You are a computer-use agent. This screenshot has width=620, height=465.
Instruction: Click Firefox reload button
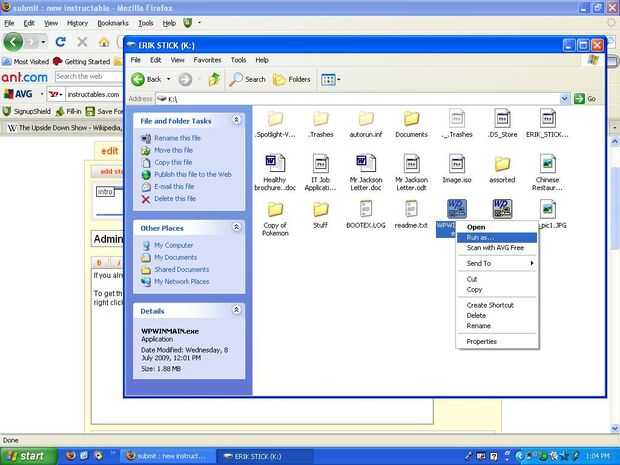(60, 42)
